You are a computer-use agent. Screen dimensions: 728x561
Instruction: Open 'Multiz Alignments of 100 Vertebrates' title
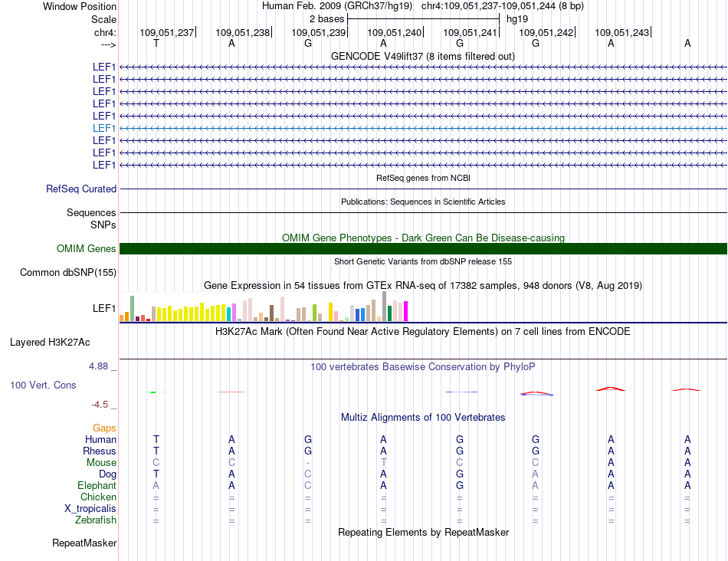[x=423, y=418]
